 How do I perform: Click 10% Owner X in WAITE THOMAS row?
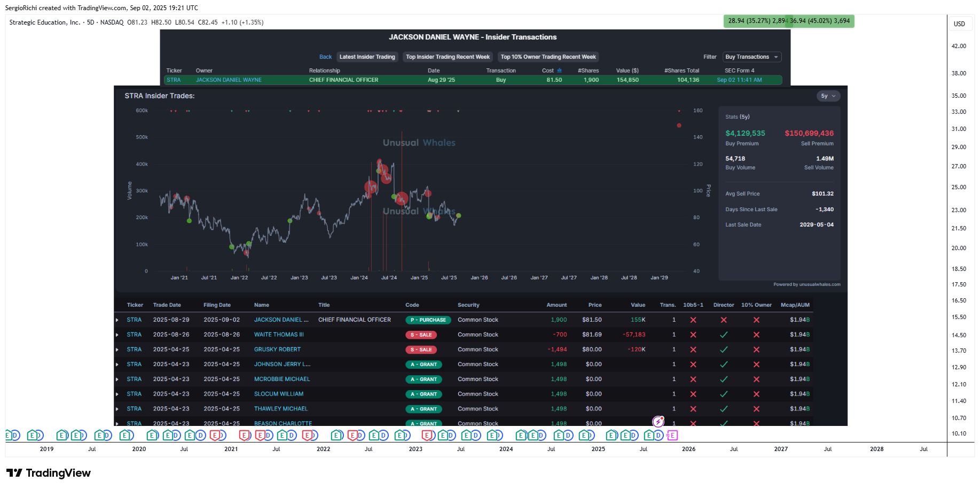pos(756,335)
